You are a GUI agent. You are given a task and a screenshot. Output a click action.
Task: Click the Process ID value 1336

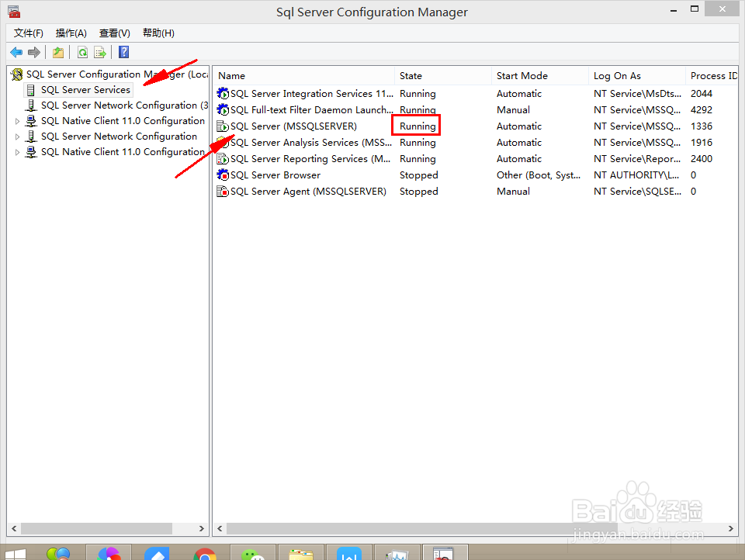[x=702, y=126]
